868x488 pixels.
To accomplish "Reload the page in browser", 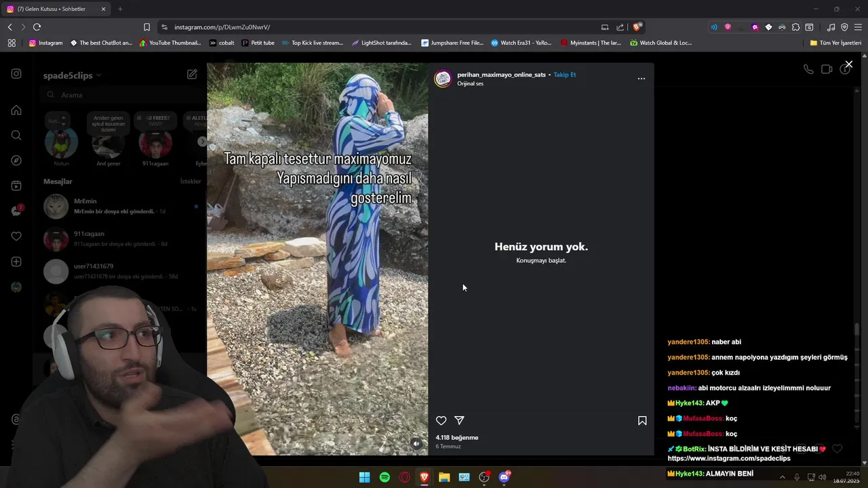I will click(x=37, y=27).
